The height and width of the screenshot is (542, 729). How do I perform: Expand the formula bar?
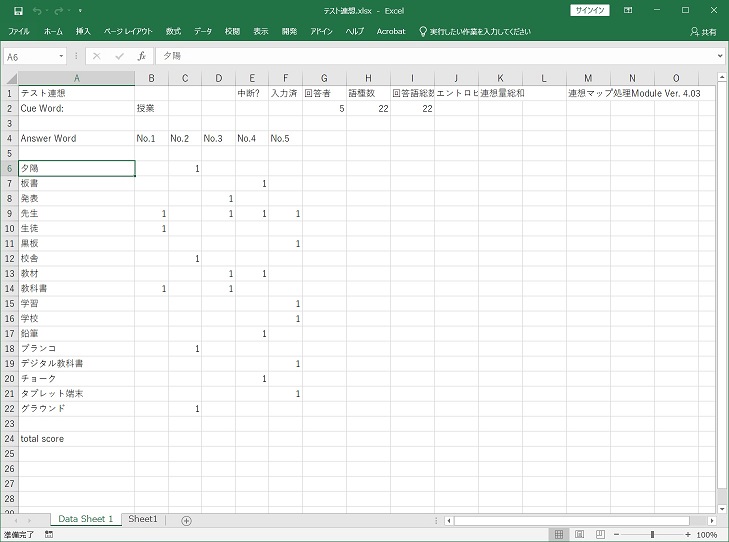720,57
